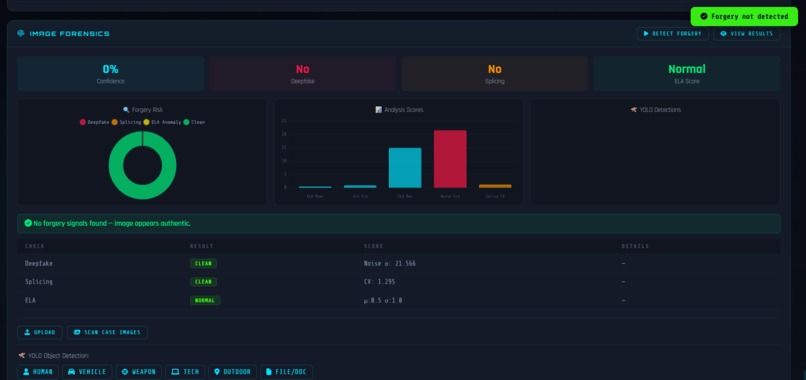Click the CHECK column header
This screenshot has width=806, height=380.
34,246
